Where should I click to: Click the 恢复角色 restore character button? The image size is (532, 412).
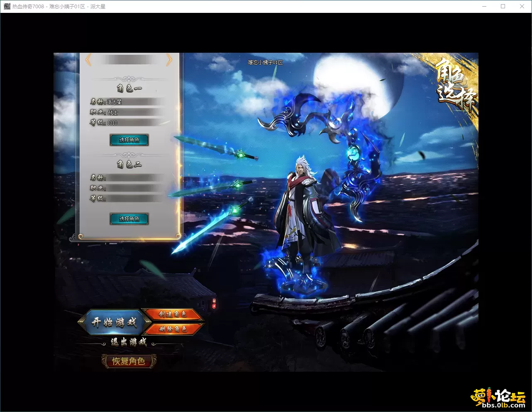(129, 361)
